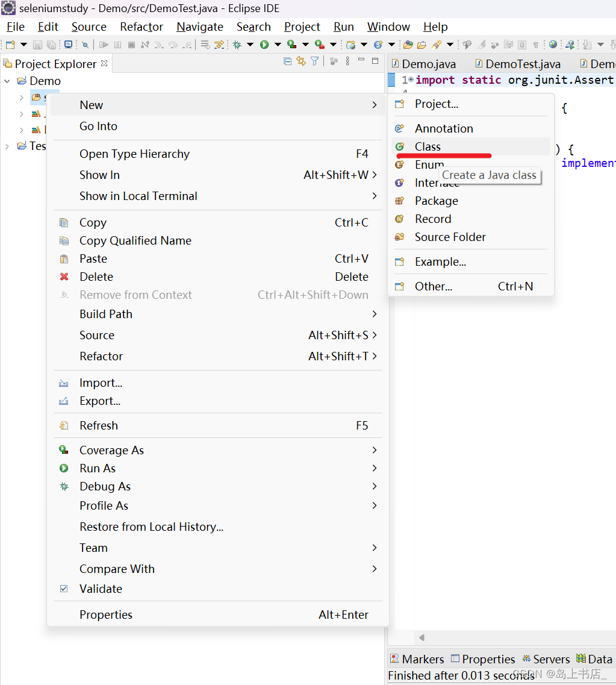Expand the Team submenu arrow
The image size is (616, 685).
[374, 548]
